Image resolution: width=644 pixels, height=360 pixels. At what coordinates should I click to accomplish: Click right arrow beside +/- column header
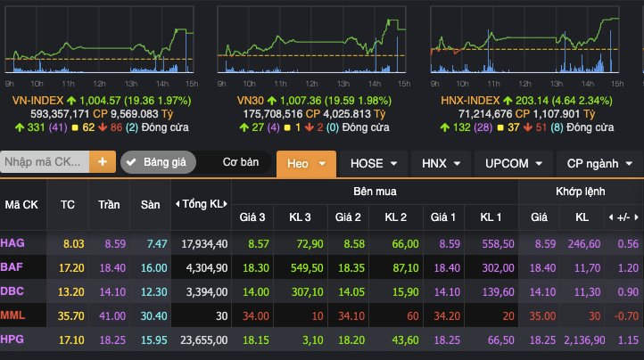point(636,217)
